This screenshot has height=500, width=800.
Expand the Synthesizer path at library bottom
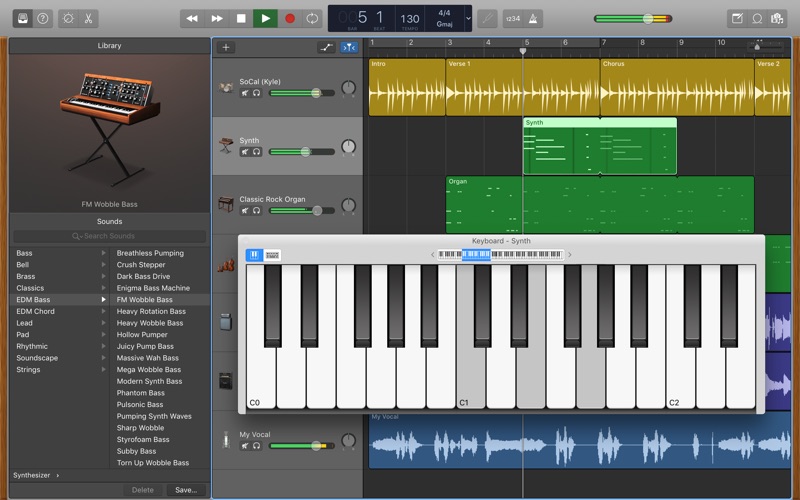36,475
